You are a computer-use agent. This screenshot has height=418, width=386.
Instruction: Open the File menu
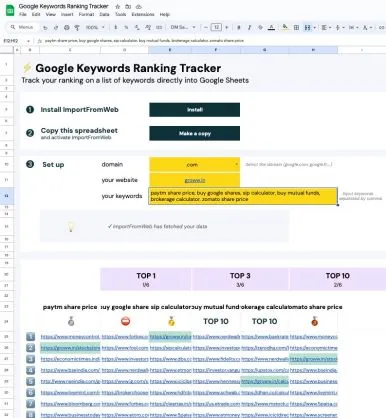click(23, 14)
